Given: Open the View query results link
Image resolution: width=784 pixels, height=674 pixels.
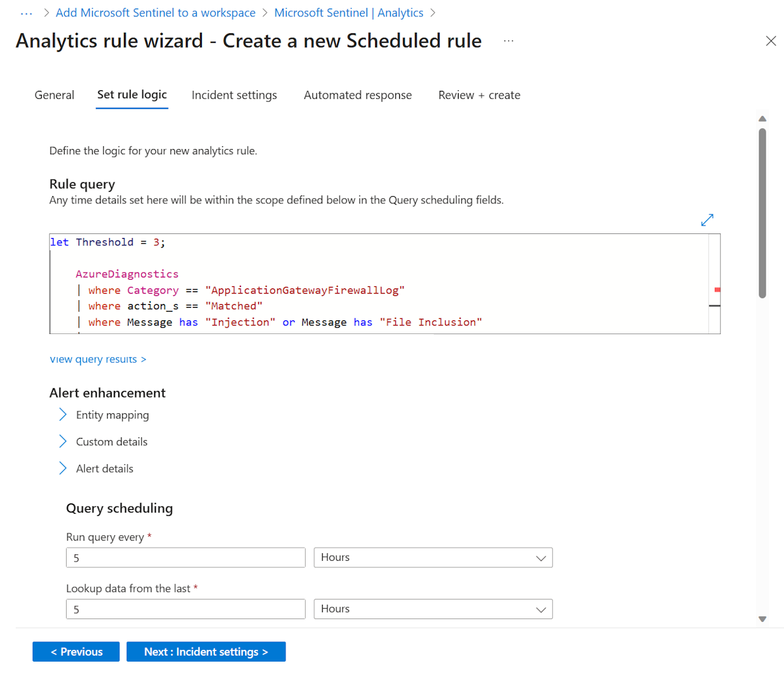Looking at the screenshot, I should tap(98, 360).
